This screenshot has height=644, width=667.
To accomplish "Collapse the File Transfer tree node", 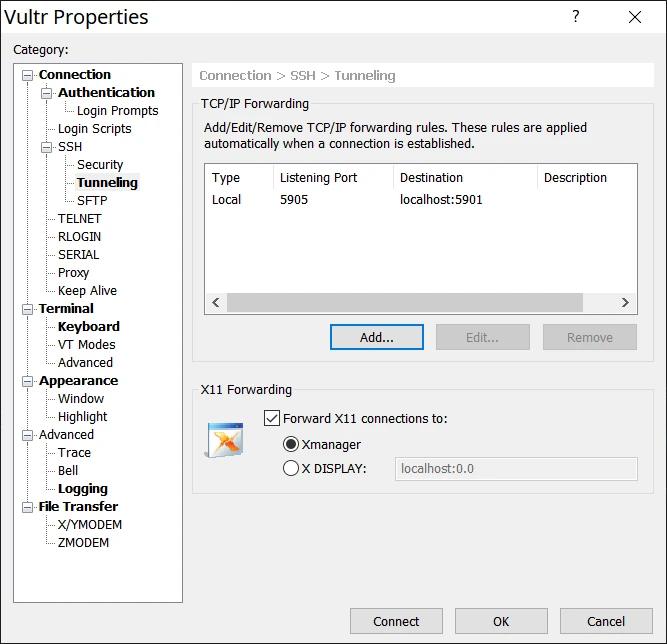I will point(27,507).
